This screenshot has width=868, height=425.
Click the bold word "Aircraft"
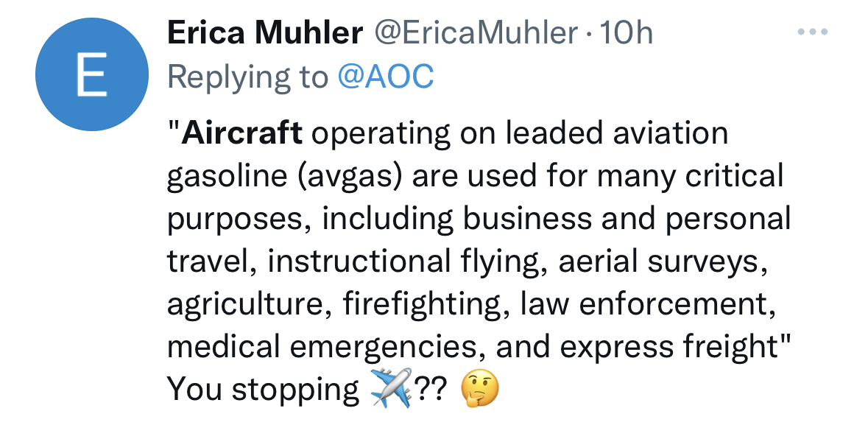tap(242, 133)
